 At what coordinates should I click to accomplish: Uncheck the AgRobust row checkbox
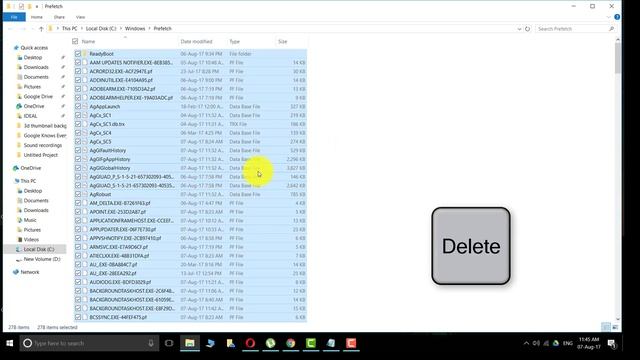[78, 194]
